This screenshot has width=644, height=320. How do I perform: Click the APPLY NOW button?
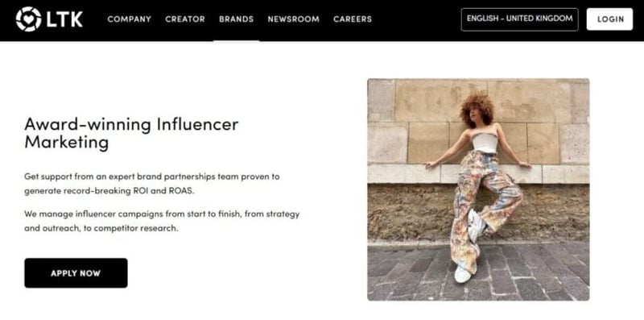(76, 273)
